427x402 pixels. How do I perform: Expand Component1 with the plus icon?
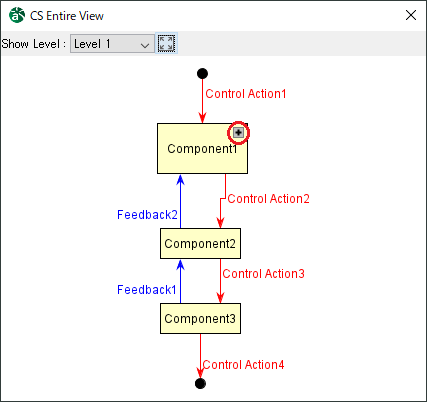pyautogui.click(x=238, y=133)
